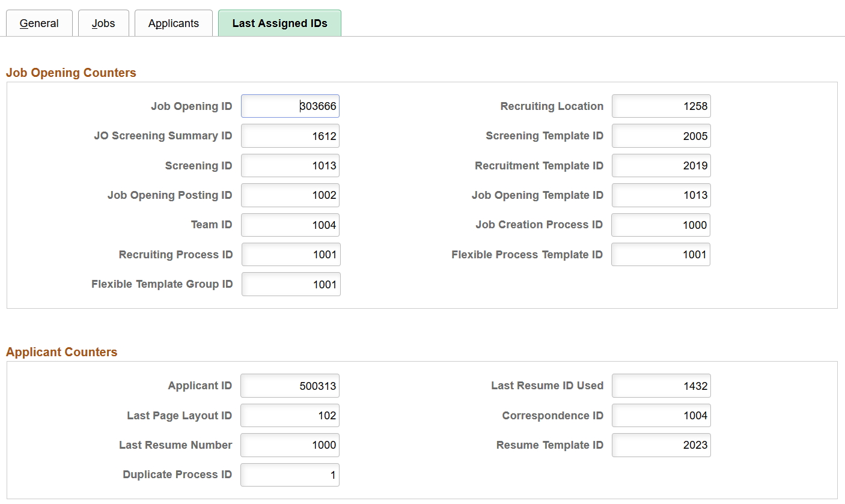
Task: Click the Duplicate Process ID label
Action: pos(177,475)
